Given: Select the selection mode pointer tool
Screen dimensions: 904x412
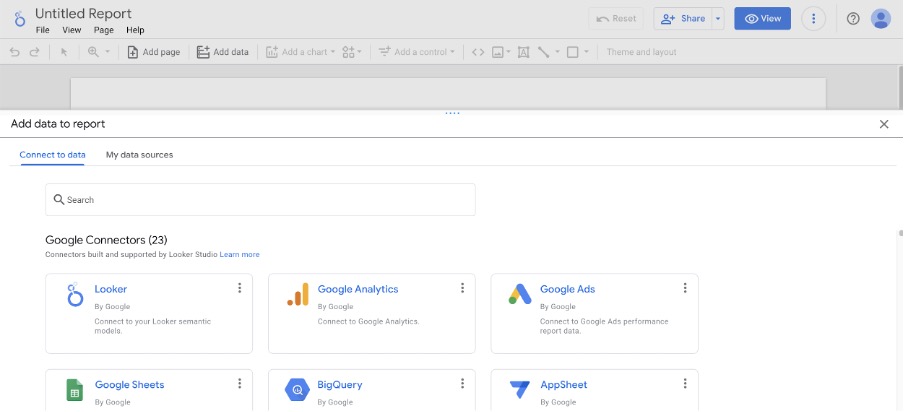Looking at the screenshot, I should click(64, 52).
